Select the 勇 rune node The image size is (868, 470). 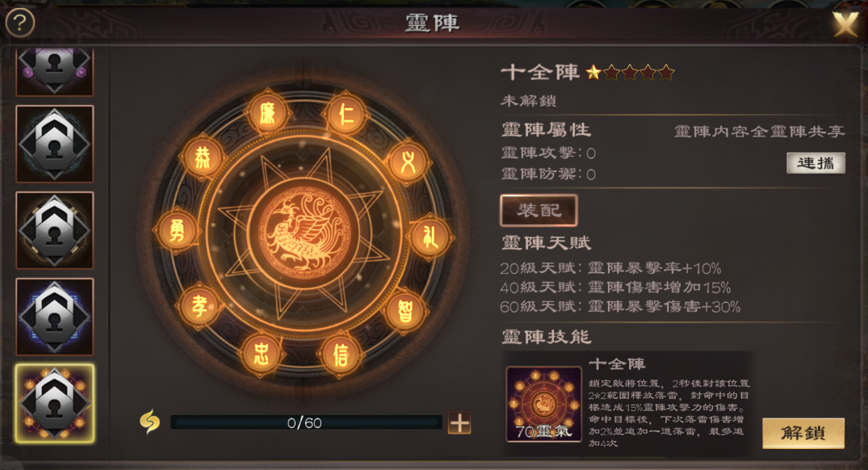(177, 230)
